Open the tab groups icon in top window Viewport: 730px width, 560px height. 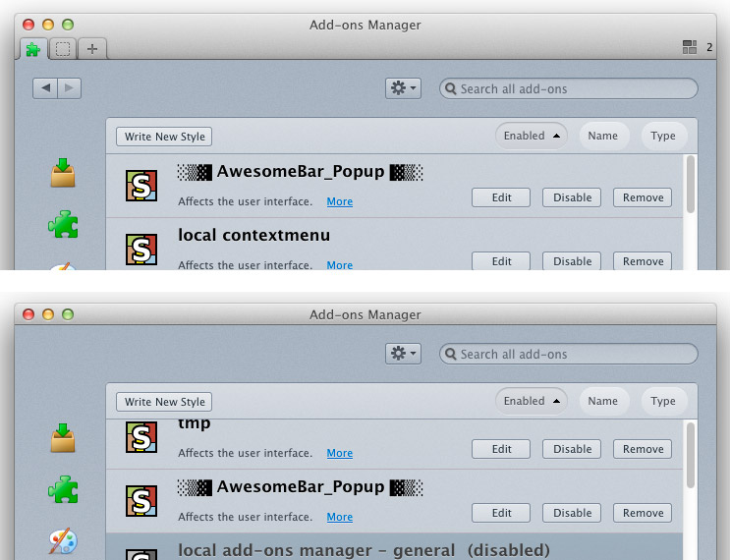690,47
